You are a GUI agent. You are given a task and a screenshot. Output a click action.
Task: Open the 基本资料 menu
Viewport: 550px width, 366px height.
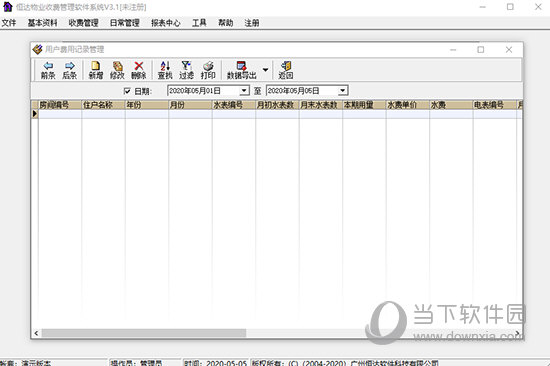tap(42, 23)
